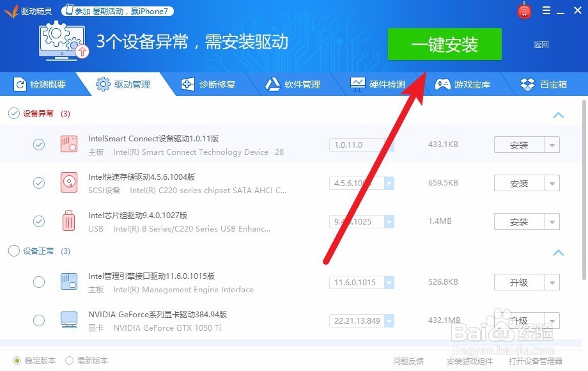Click 安装 for Intel芯片组驱动
The image size is (588, 371).
coord(520,221)
